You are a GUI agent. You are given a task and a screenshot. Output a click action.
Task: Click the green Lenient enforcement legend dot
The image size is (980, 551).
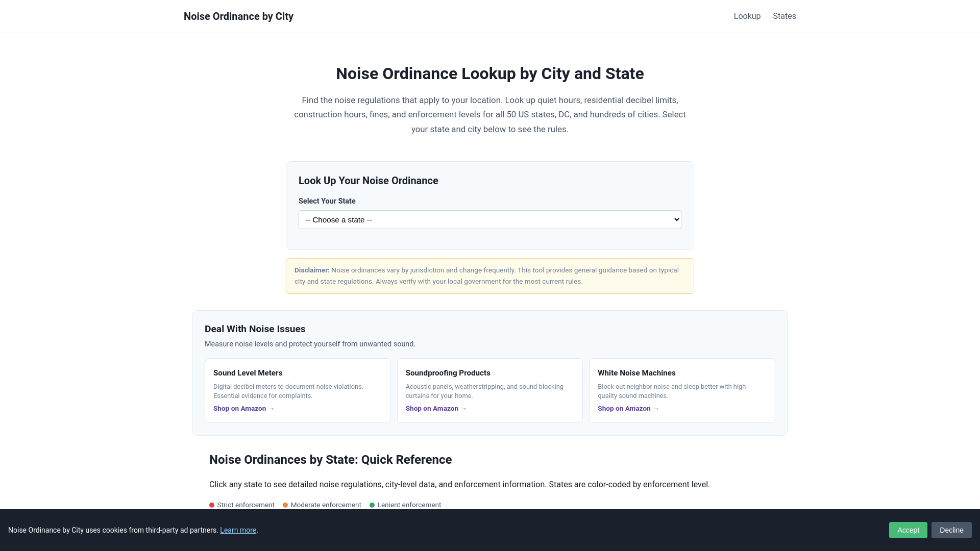click(372, 505)
